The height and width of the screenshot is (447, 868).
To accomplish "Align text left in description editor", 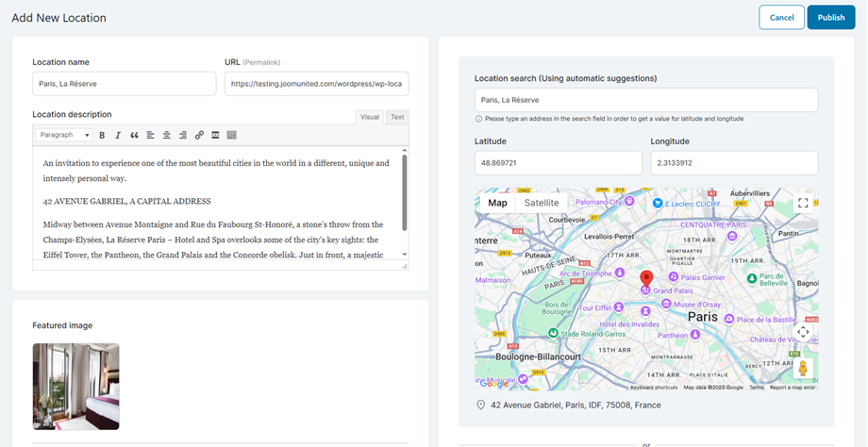I will (x=150, y=136).
